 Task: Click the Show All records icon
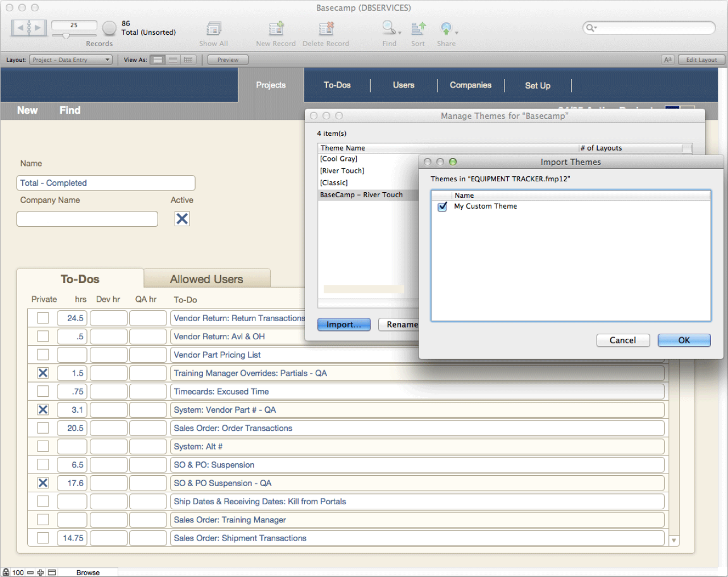pyautogui.click(x=214, y=28)
